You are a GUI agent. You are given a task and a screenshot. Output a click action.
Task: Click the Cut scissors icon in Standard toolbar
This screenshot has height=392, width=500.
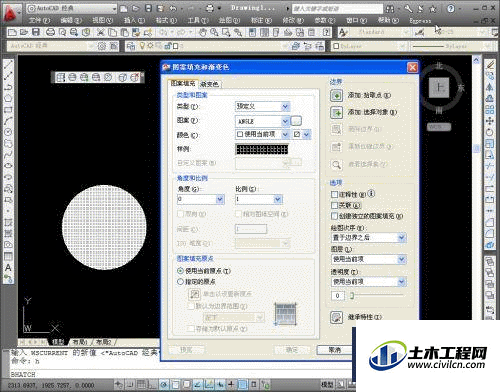(x=100, y=32)
